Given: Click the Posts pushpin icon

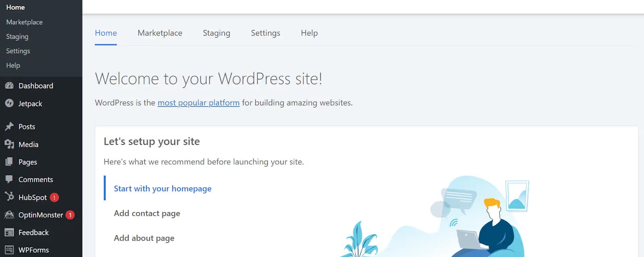Looking at the screenshot, I should [9, 126].
